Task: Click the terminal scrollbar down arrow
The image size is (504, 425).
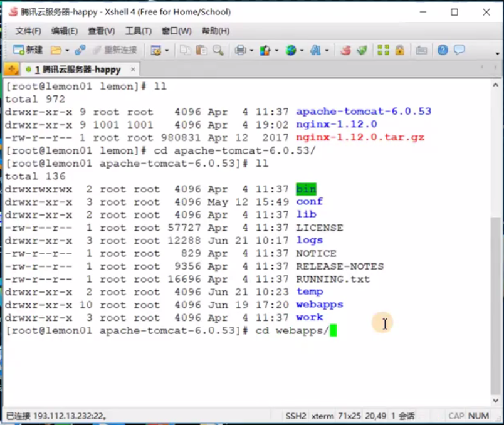Action: 495,401
